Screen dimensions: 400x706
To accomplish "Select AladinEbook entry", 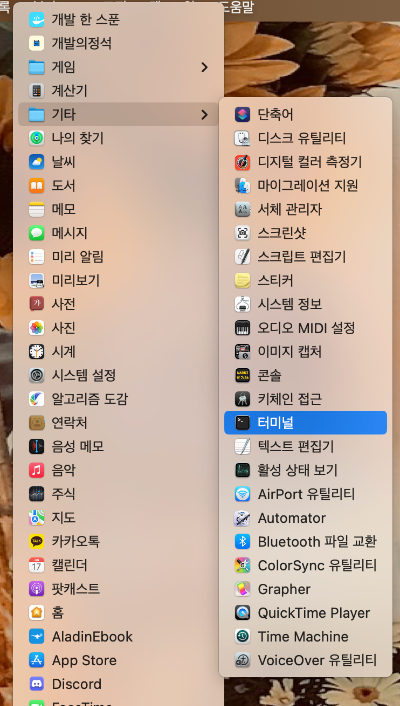I will [x=118, y=636].
